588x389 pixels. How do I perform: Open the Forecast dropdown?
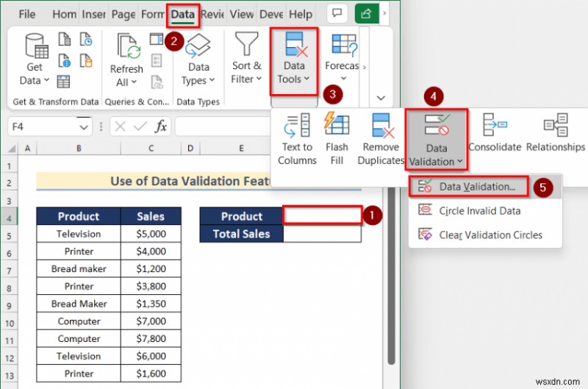[x=343, y=57]
